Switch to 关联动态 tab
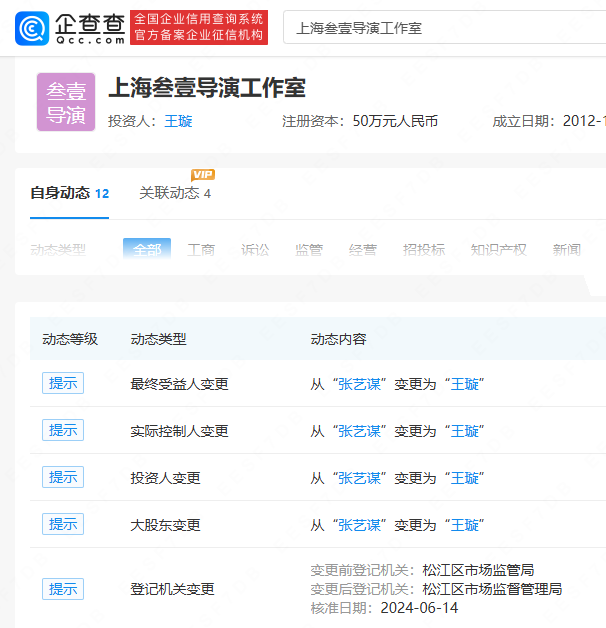606x628 pixels. tap(175, 193)
